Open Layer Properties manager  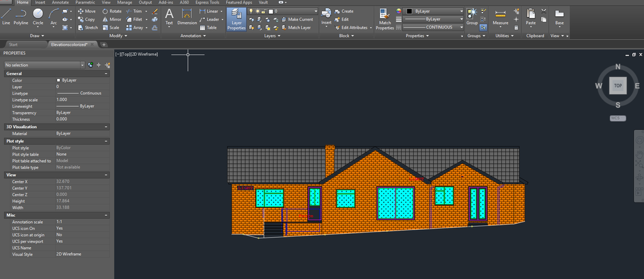click(x=236, y=19)
